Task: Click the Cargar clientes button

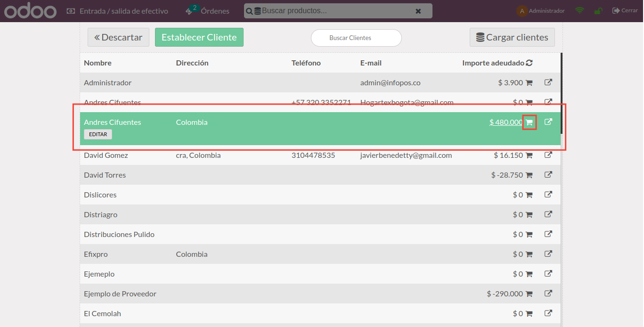Action: pos(512,37)
